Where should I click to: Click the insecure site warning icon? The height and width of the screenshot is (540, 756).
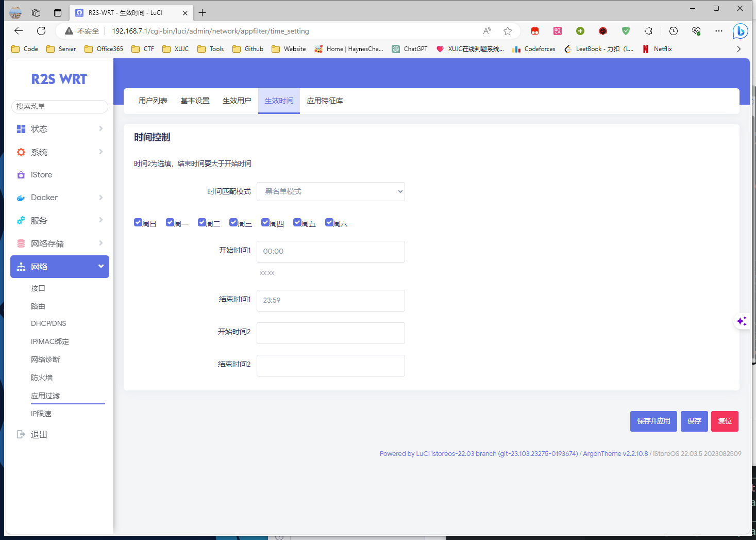coord(69,31)
